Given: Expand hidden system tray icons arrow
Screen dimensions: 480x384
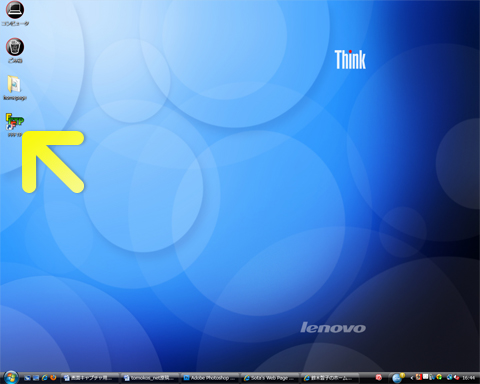Looking at the screenshot, I should tap(411, 378).
